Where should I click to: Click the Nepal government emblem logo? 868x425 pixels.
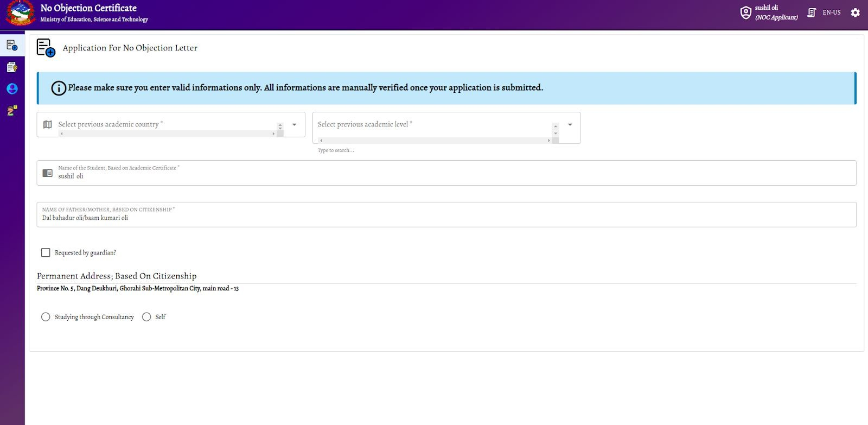point(20,13)
